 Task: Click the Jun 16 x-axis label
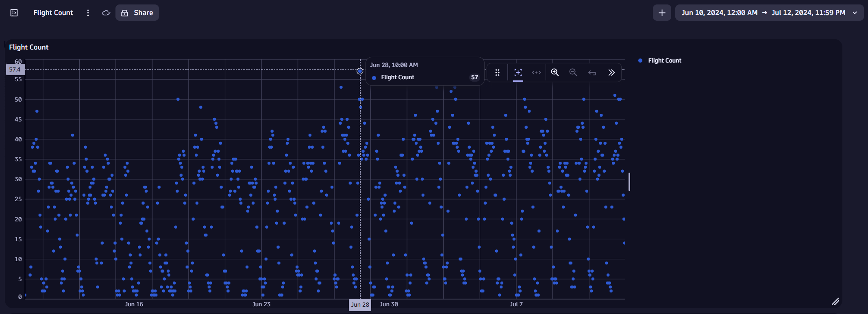134,304
